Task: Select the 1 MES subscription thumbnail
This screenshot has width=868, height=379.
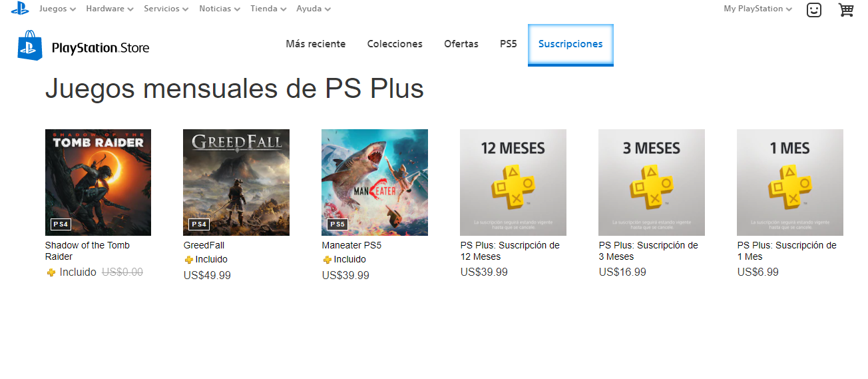Action: coord(790,183)
